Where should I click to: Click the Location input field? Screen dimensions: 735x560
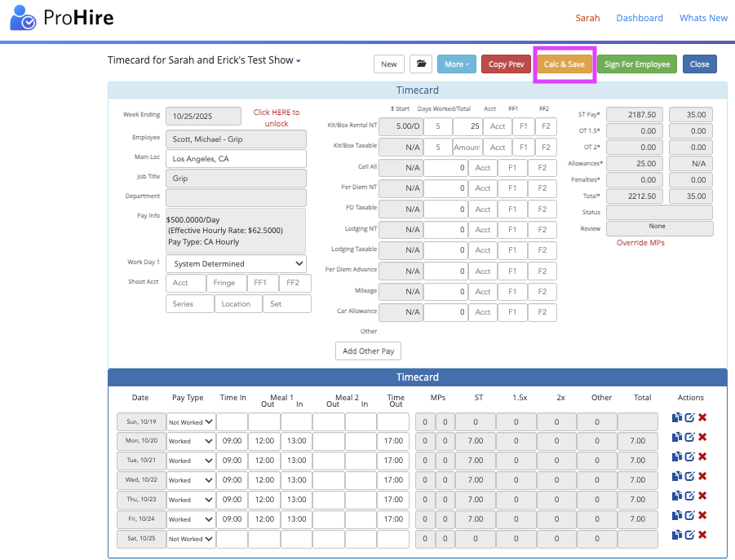pos(238,304)
